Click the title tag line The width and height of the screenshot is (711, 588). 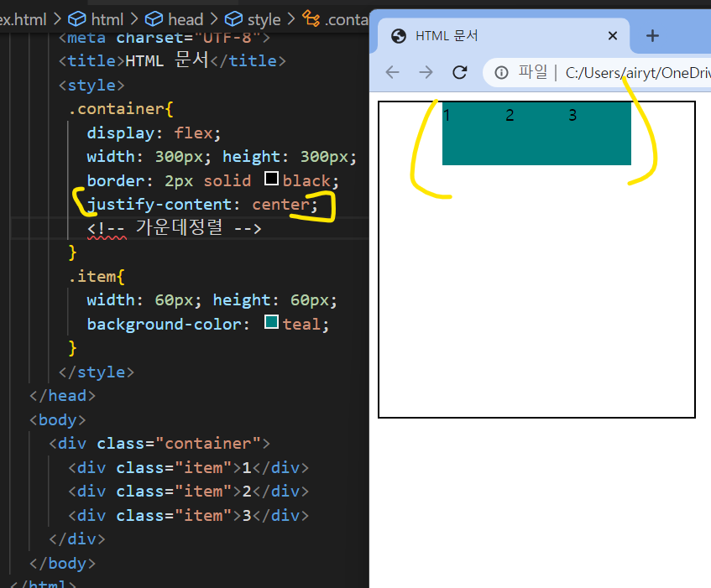click(172, 60)
